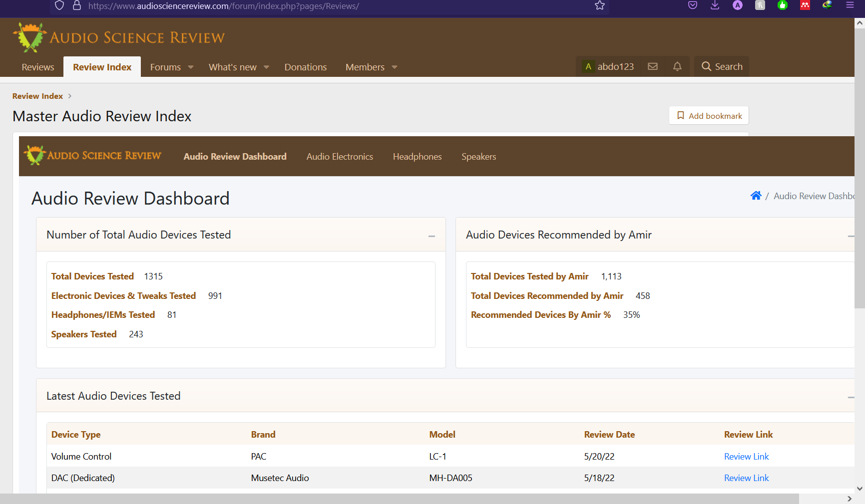Image resolution: width=865 pixels, height=504 pixels.
Task: Open Review Link for PAC LC-1
Action: point(746,456)
